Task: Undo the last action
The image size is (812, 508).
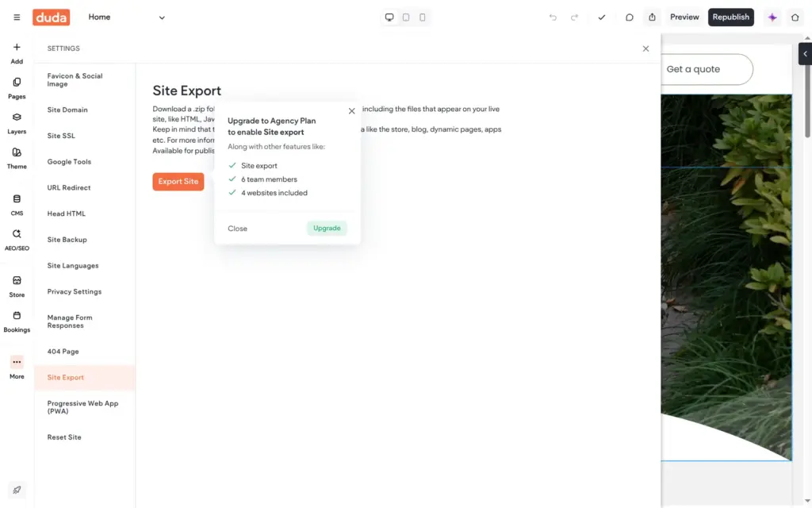Action: point(553,17)
